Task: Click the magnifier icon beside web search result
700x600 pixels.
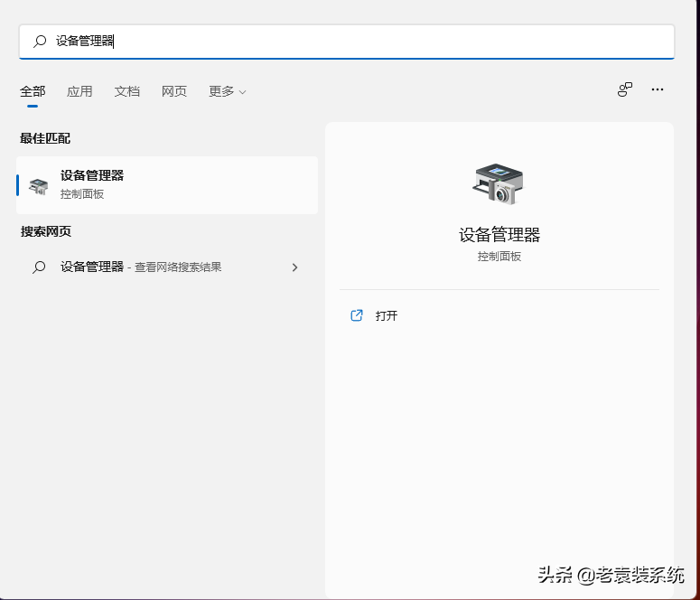Action: (x=39, y=267)
